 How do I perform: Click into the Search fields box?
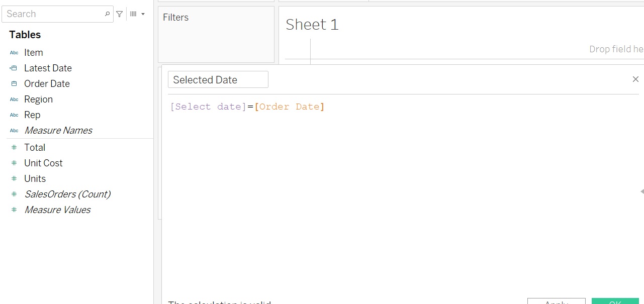tap(53, 14)
